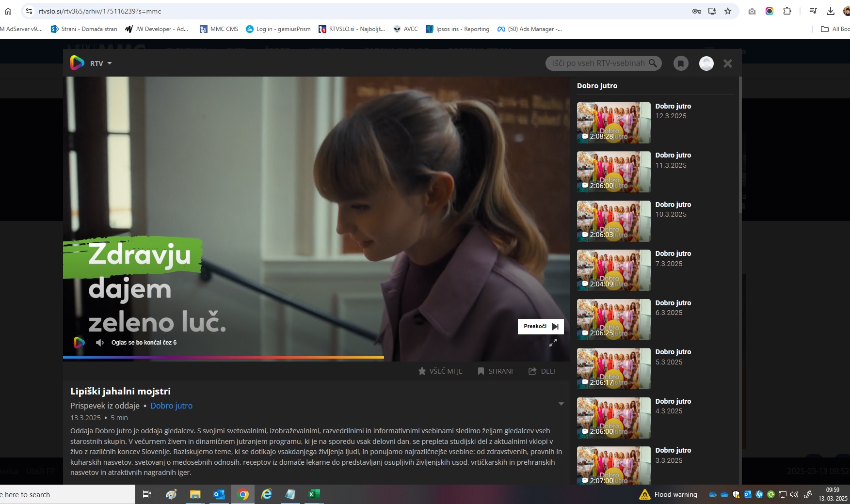The image size is (850, 504).
Task: Open the AVCC bookmark
Action: [x=405, y=29]
